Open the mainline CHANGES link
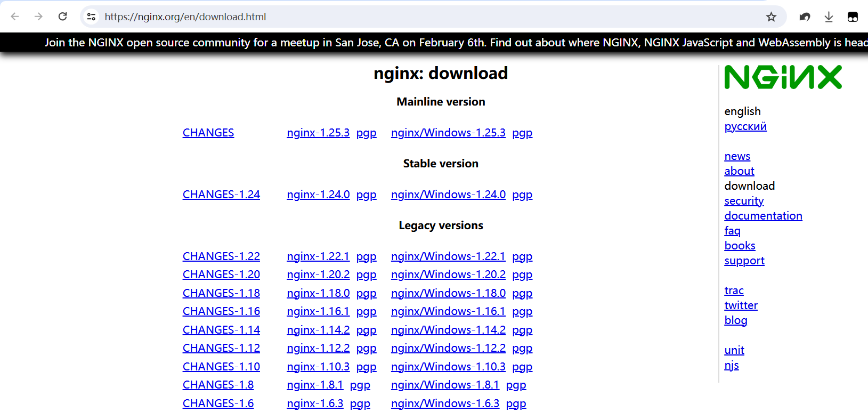 tap(208, 133)
